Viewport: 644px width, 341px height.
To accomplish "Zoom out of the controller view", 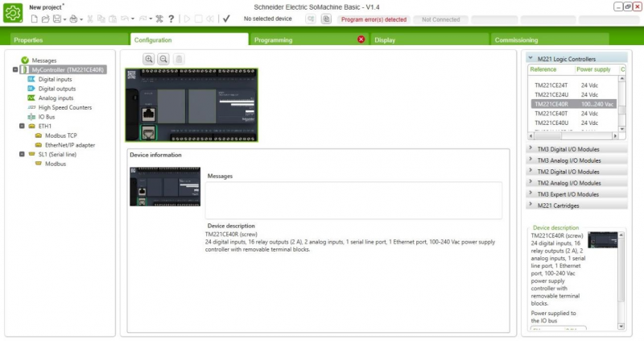I will click(x=163, y=59).
